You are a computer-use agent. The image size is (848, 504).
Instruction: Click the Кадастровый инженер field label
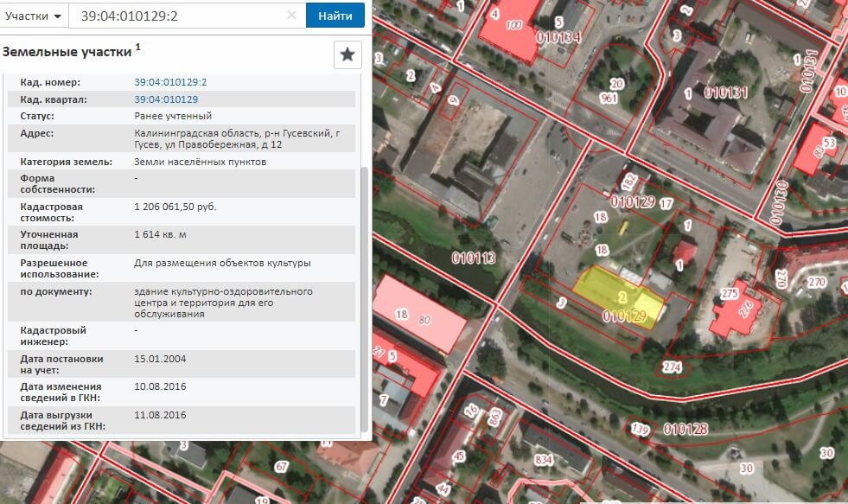pyautogui.click(x=53, y=335)
